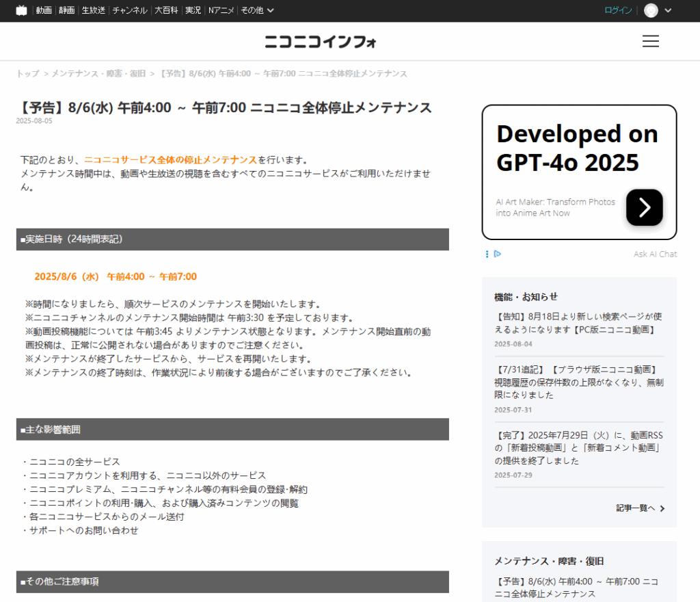Open sidebar 8/6 maintenance announcement link
700x602 pixels.
click(x=576, y=588)
